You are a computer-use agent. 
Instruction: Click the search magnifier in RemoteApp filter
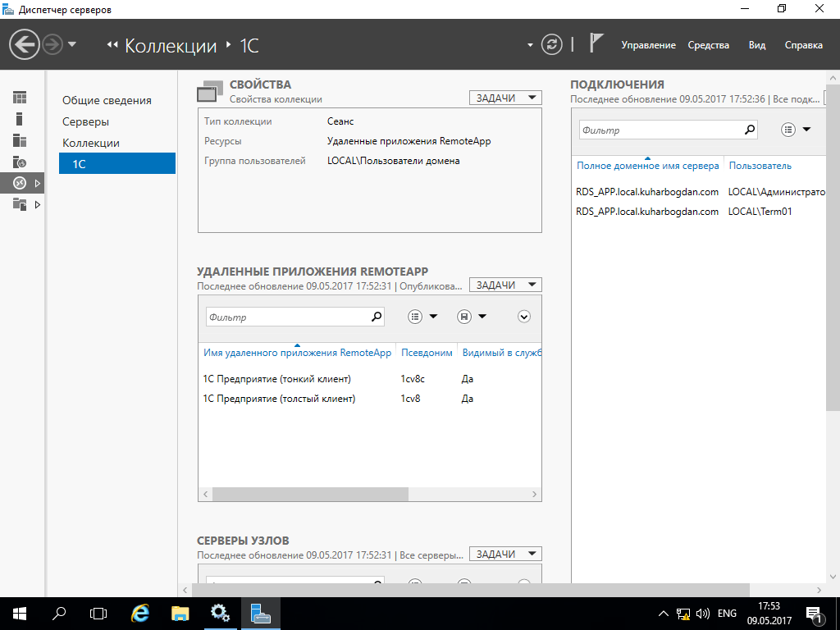click(377, 317)
